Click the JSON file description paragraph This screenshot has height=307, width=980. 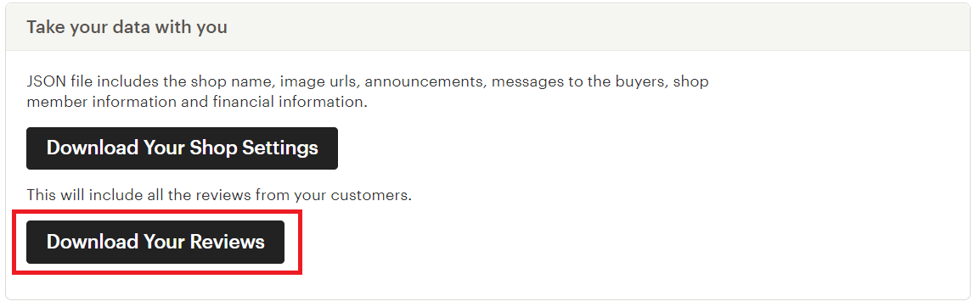coord(368,92)
